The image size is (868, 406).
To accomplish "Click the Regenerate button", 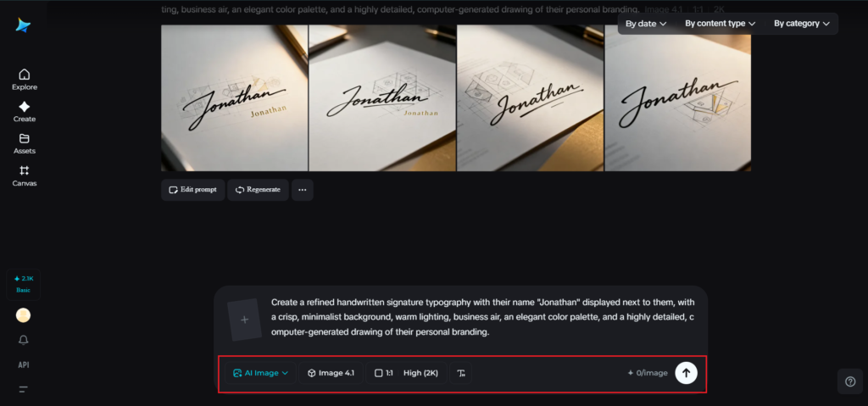I will [258, 190].
